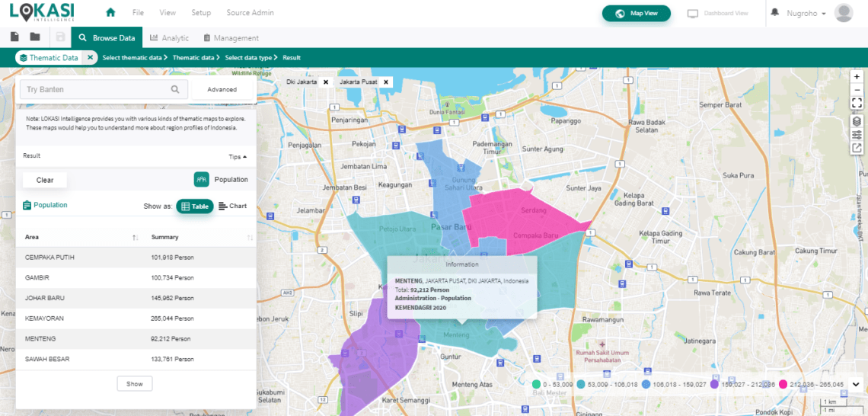Expand the map legend chevron
868x416 pixels.
tap(855, 385)
